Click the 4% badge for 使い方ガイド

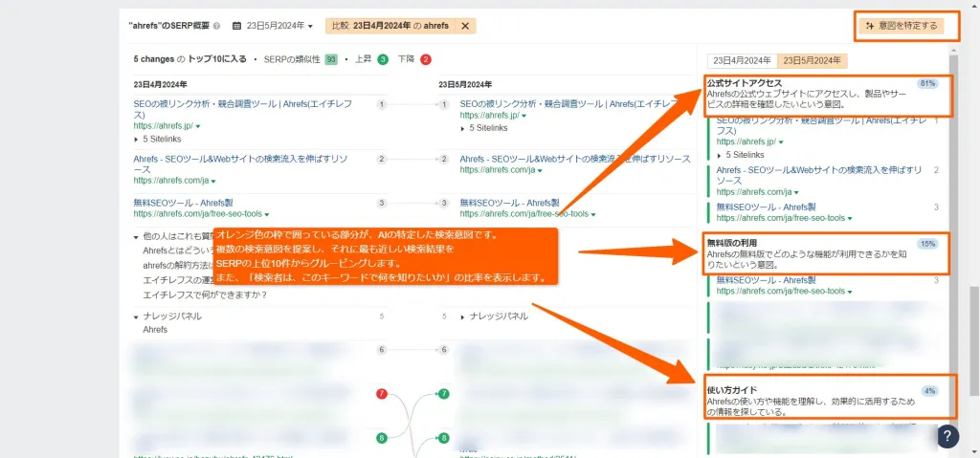point(929,391)
